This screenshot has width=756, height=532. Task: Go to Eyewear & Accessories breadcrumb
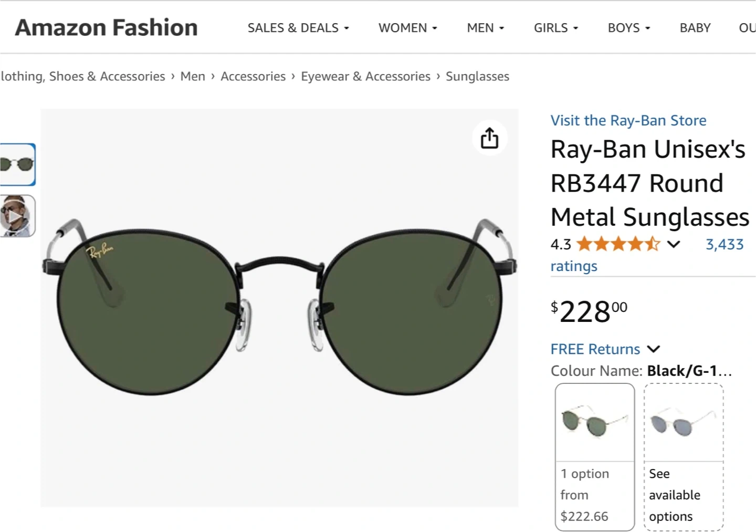[x=365, y=76]
